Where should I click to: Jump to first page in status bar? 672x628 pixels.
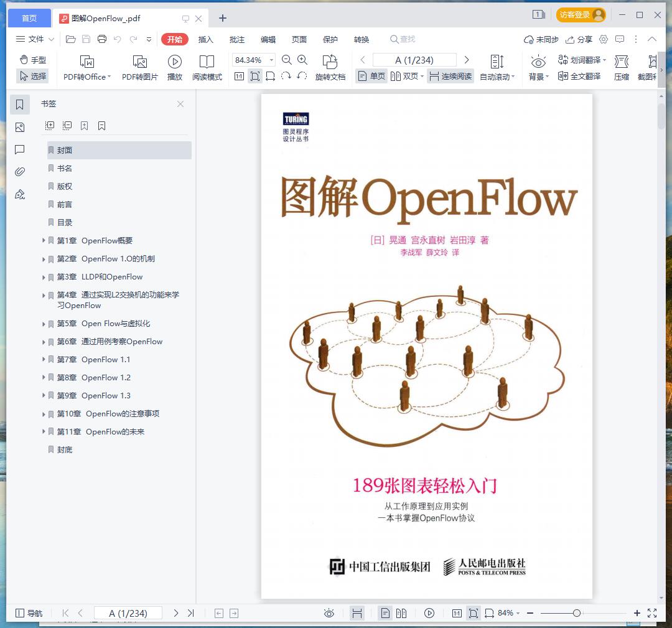(x=65, y=613)
